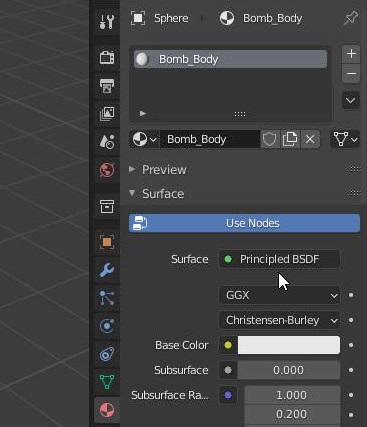Screen dimensions: 367x427
Task: Click the Preview panel drag grip
Action: point(355,169)
